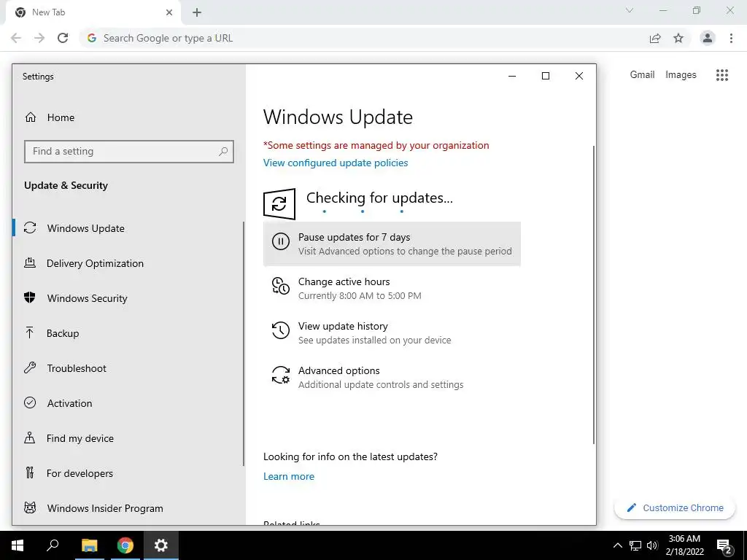Open the notification center icon
This screenshot has width=747, height=560.
coord(724,545)
